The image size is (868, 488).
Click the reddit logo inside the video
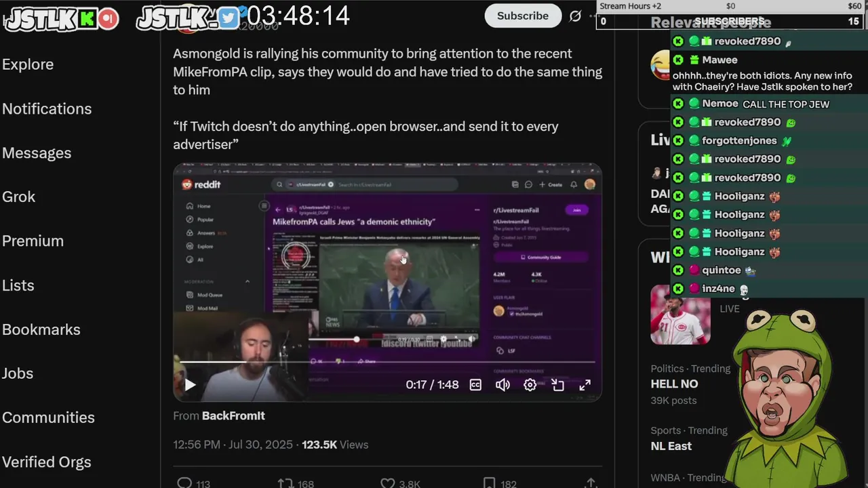point(201,184)
